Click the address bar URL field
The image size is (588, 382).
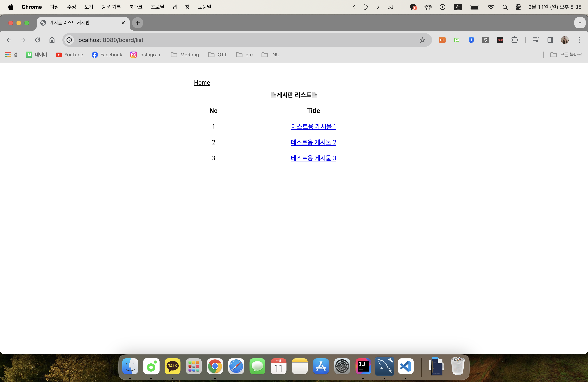click(x=222, y=40)
